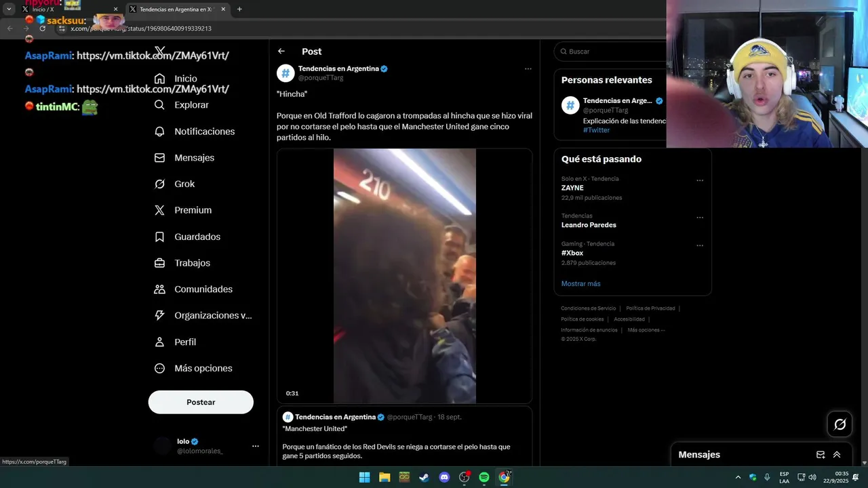
Task: Click the browser address bar URL
Action: click(141, 28)
